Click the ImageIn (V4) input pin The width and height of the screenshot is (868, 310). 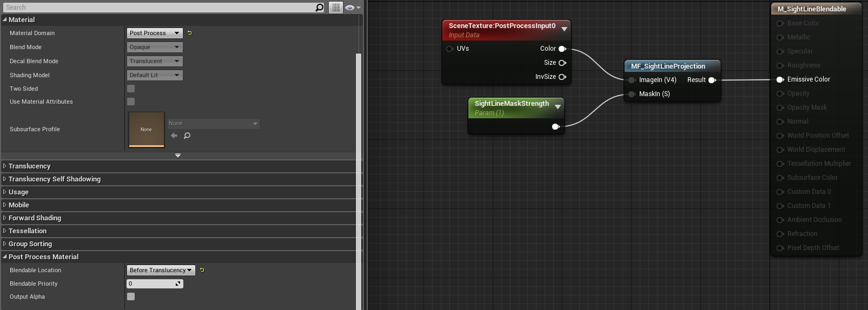click(x=632, y=80)
